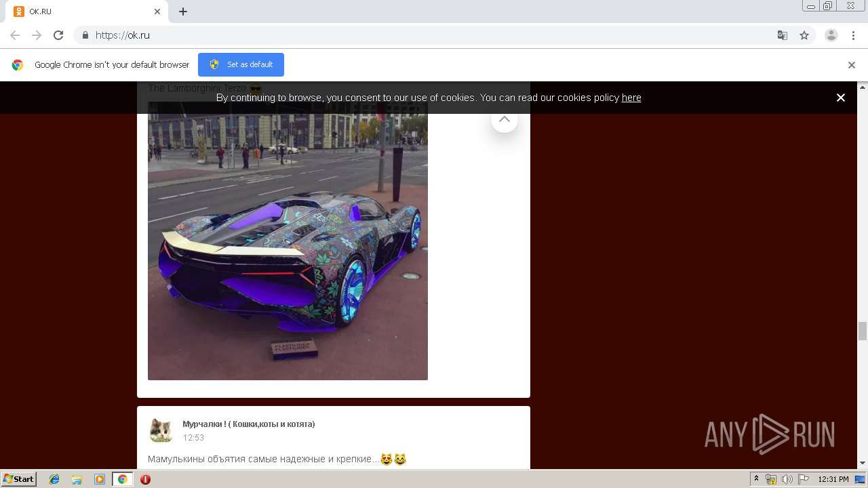Launch Internet Explorer from the taskbar
This screenshot has height=488, width=868.
point(54,479)
